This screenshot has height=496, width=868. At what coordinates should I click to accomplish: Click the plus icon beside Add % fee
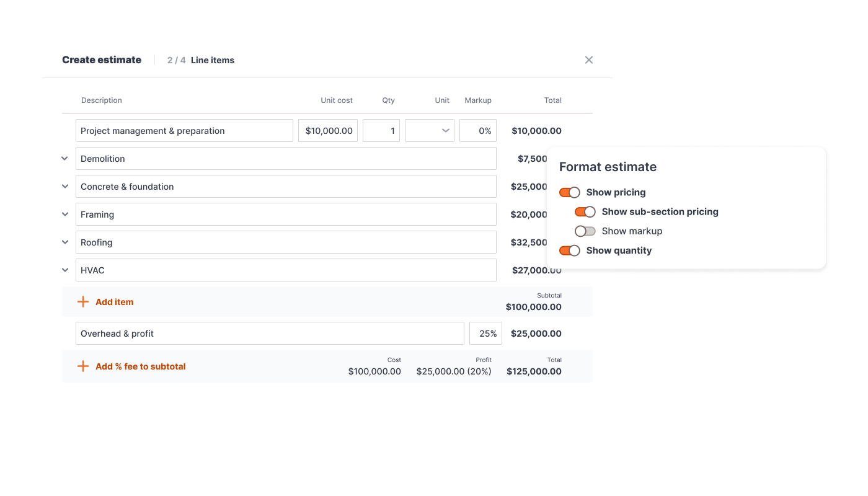point(83,366)
